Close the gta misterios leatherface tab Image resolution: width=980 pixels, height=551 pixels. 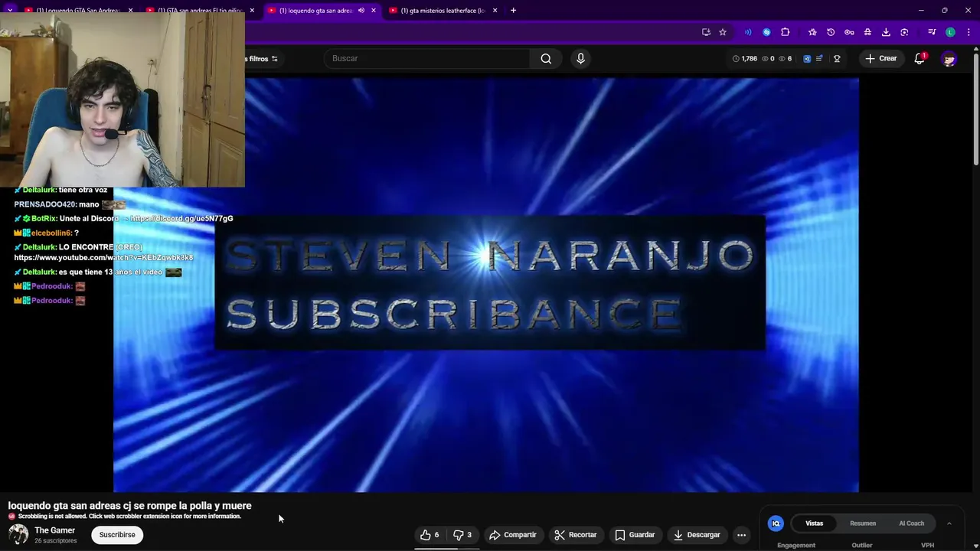(x=495, y=11)
